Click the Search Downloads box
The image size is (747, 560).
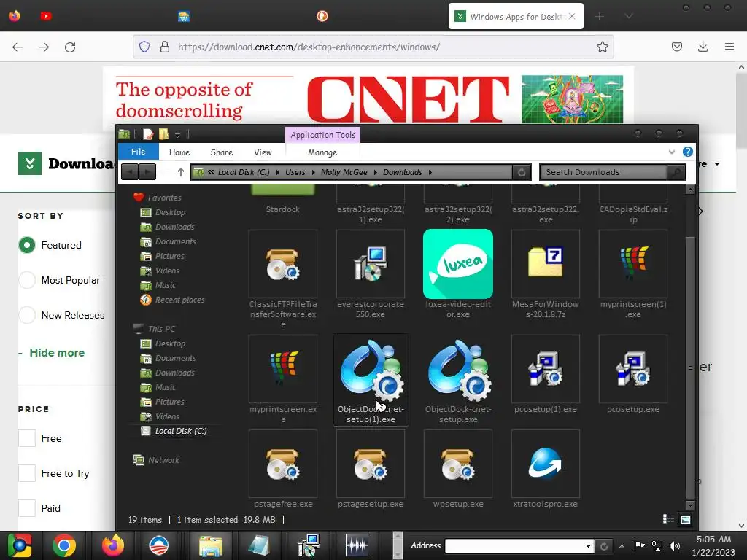coord(603,172)
